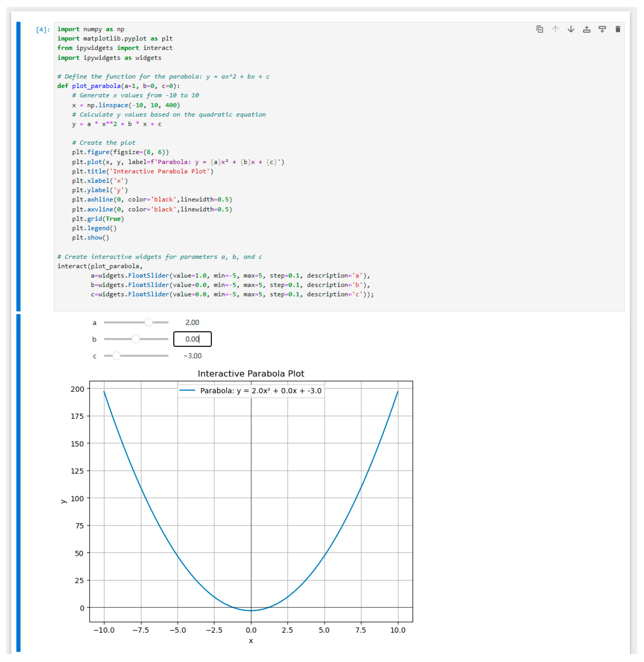Screen dimensions: 644x662
Task: Click the 2.00 readout for slider a
Action: (192, 322)
